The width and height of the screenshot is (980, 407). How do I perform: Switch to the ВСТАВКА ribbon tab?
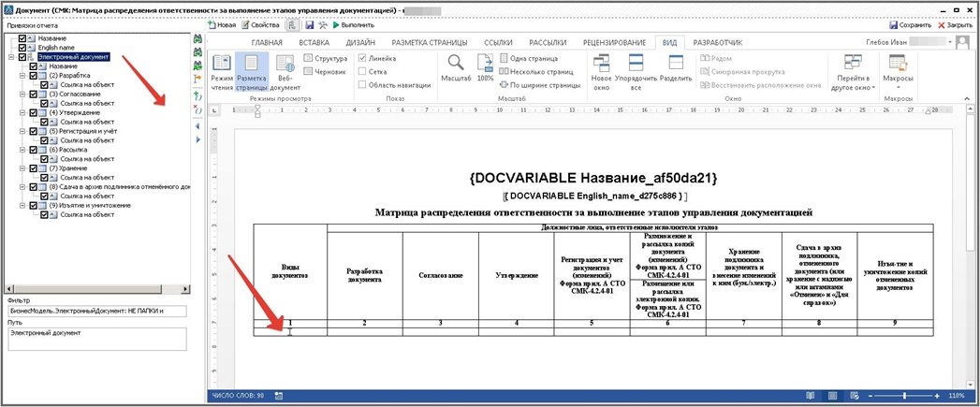(x=314, y=43)
